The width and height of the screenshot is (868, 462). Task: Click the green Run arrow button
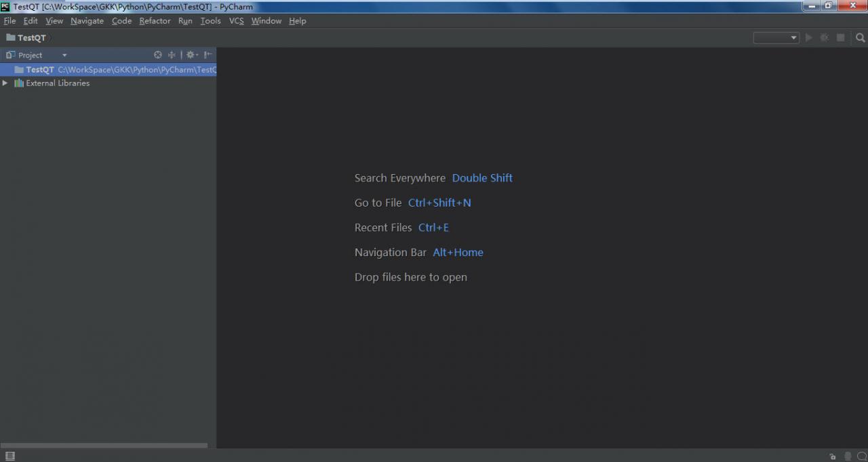click(x=808, y=38)
